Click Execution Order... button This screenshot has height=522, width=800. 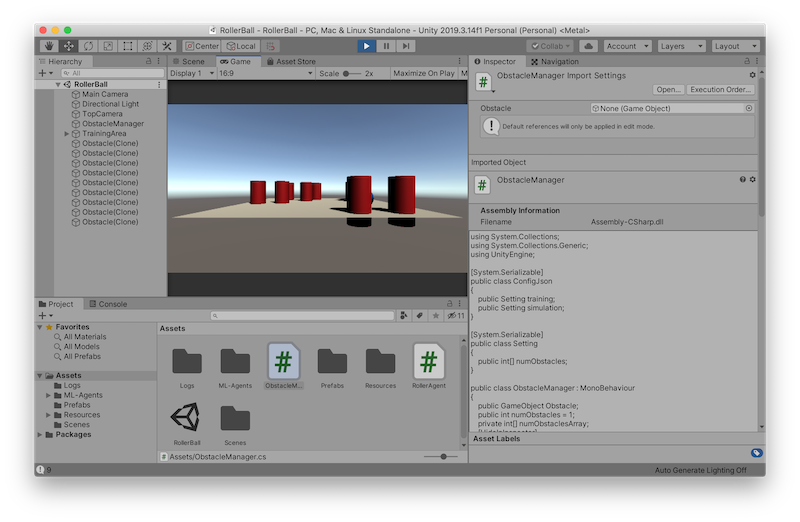720,89
